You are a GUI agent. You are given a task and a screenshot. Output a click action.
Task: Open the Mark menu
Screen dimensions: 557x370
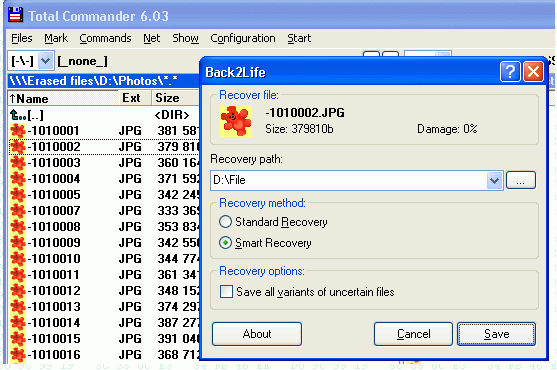pos(56,38)
